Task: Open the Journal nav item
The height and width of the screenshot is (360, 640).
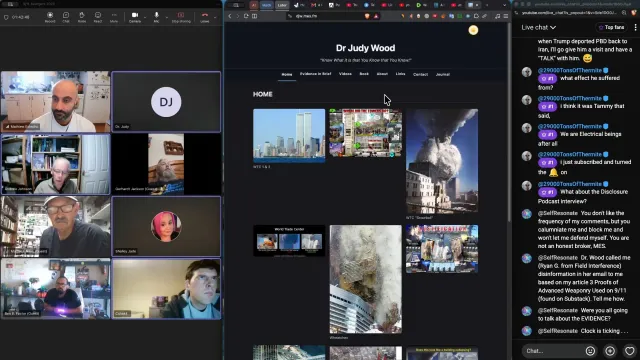Action: click(x=442, y=75)
